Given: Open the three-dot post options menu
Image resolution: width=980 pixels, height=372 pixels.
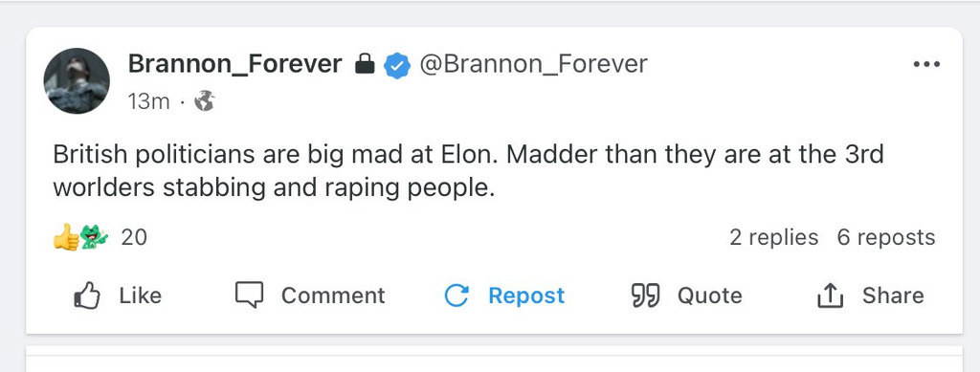Looking at the screenshot, I should [x=926, y=64].
